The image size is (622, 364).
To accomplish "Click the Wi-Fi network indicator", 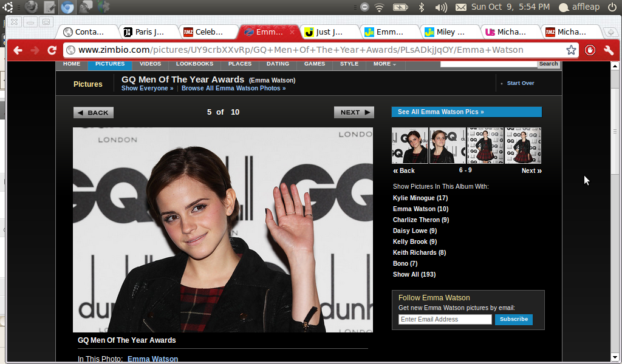I will pyautogui.click(x=379, y=7).
